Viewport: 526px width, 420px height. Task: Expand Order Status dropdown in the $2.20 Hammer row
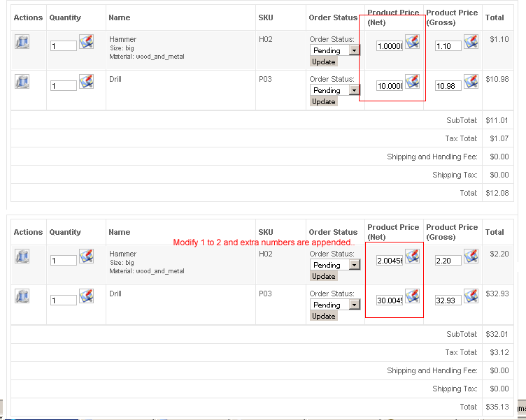pos(355,265)
